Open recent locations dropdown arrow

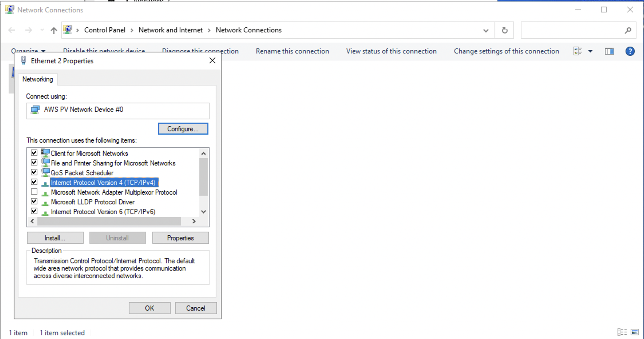[42, 30]
